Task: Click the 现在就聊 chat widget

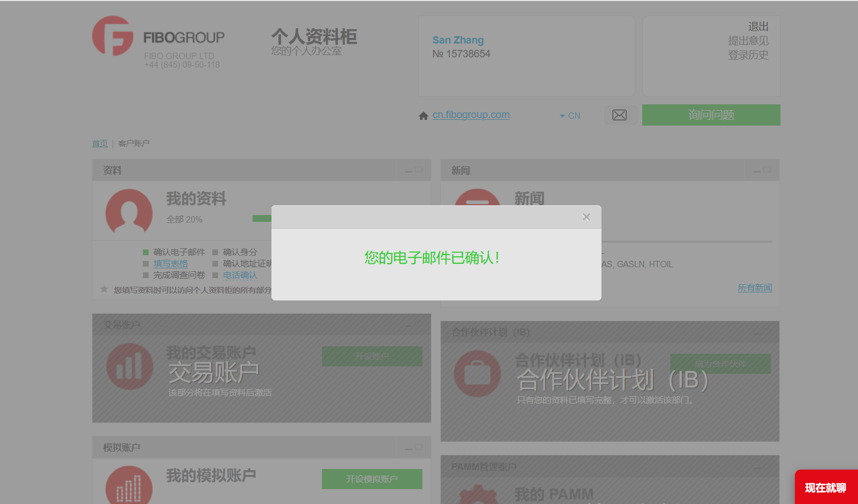Action: pos(825,488)
